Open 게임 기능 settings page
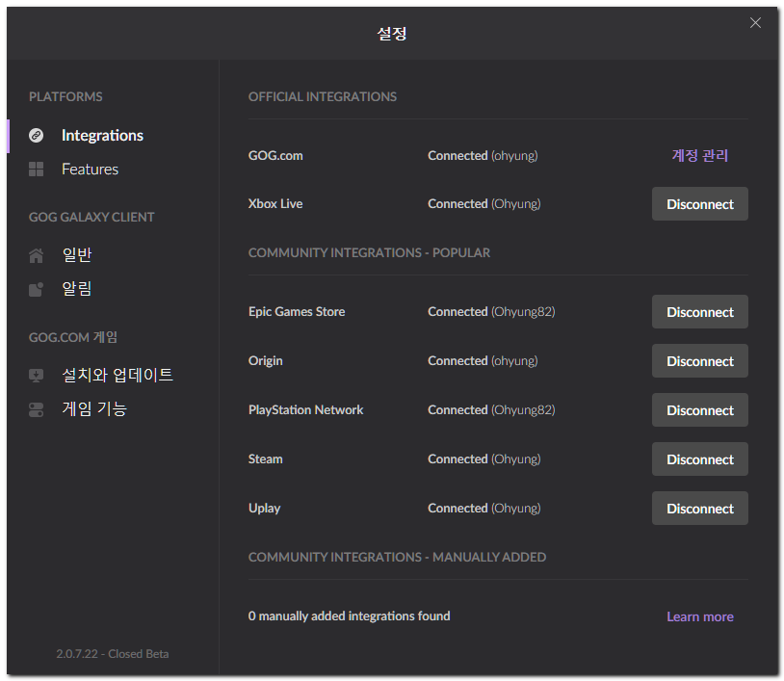The height and width of the screenshot is (681, 784). [x=94, y=409]
